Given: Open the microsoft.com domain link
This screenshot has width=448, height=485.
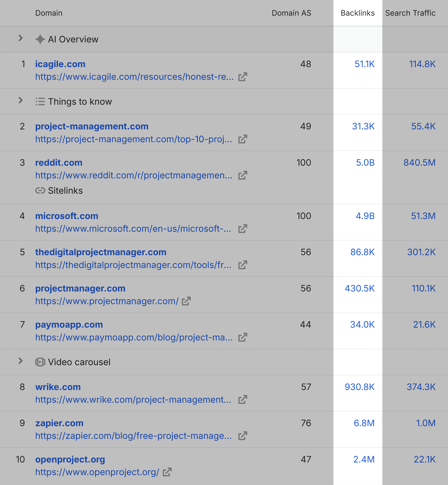Looking at the screenshot, I should (x=67, y=216).
